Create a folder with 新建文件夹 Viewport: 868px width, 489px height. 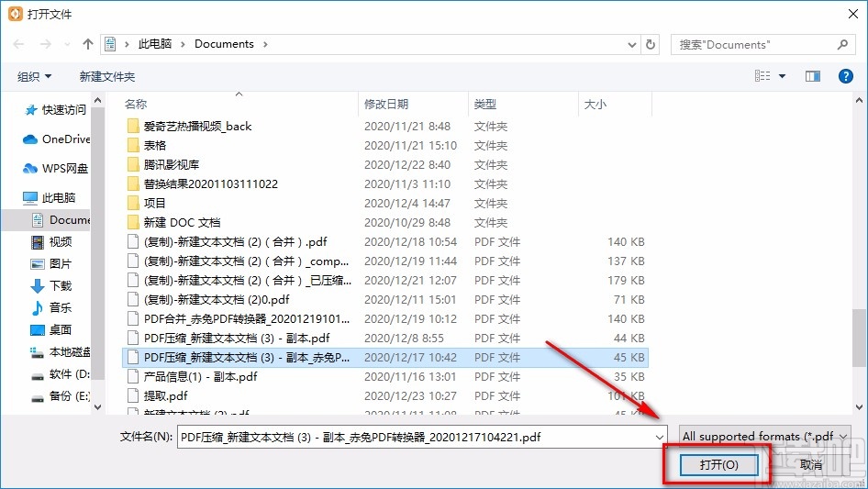point(106,76)
